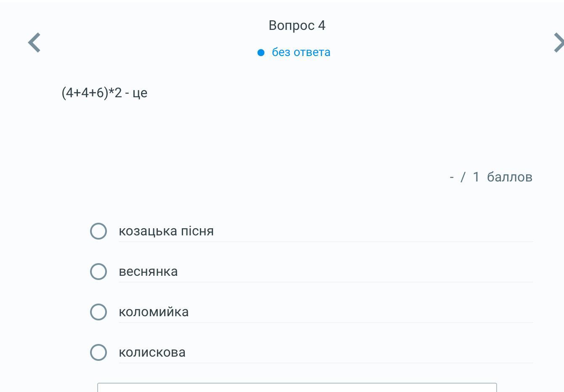Click the 'колискова' answer label text
The width and height of the screenshot is (564, 392).
[152, 352]
